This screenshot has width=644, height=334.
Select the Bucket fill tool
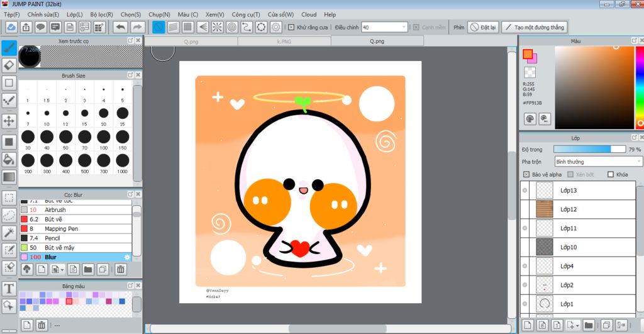pyautogui.click(x=9, y=159)
